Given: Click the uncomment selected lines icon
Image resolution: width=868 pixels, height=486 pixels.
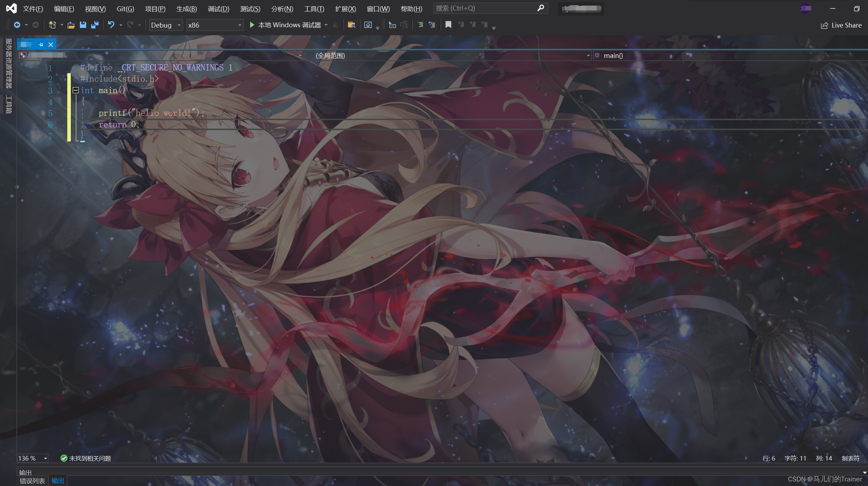Looking at the screenshot, I should pos(432,25).
